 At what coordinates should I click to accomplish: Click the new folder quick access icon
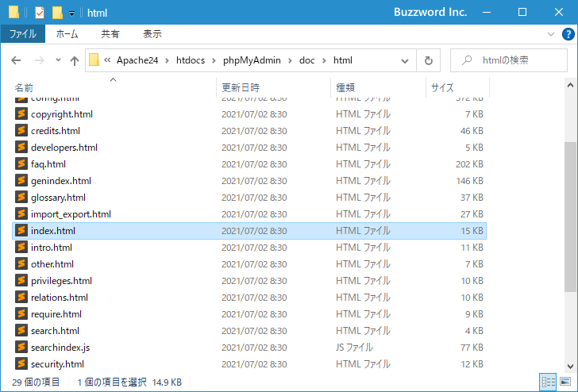click(57, 13)
